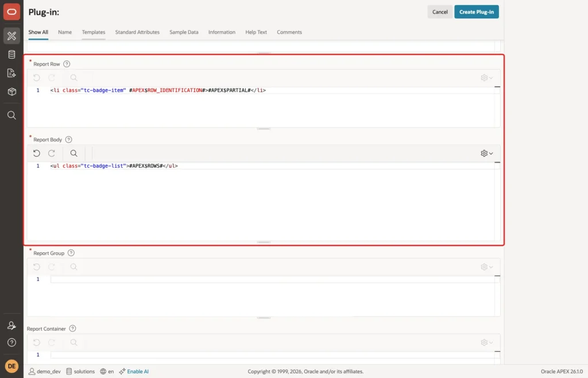Open the sidebar search magnifier
The height and width of the screenshot is (378, 588).
pyautogui.click(x=11, y=115)
